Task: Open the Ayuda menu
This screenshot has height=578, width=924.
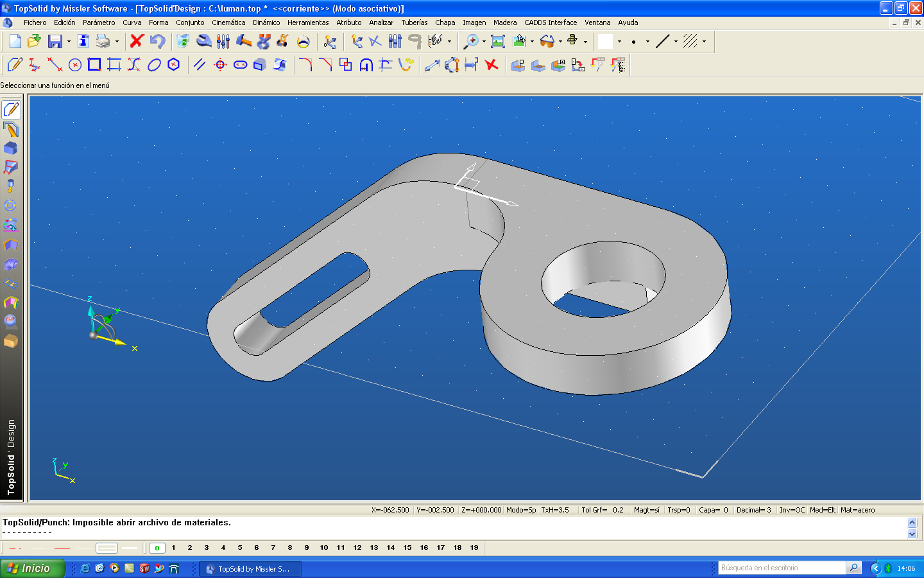Action: pyautogui.click(x=628, y=22)
